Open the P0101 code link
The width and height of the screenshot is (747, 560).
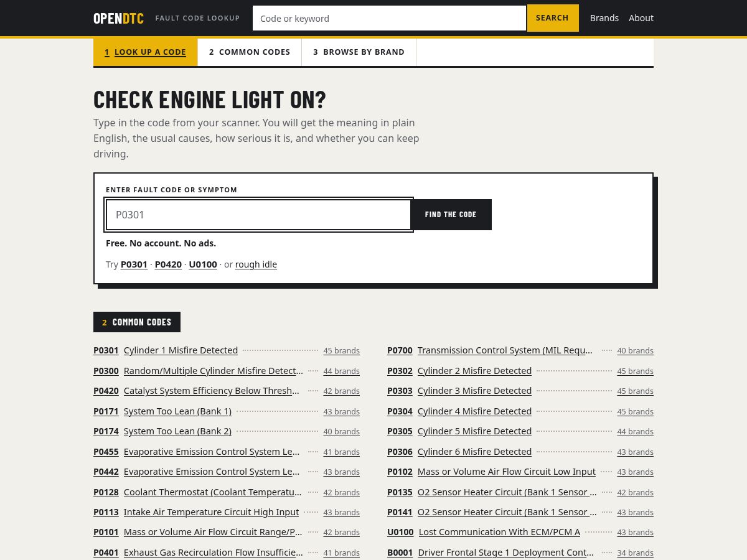(x=106, y=532)
